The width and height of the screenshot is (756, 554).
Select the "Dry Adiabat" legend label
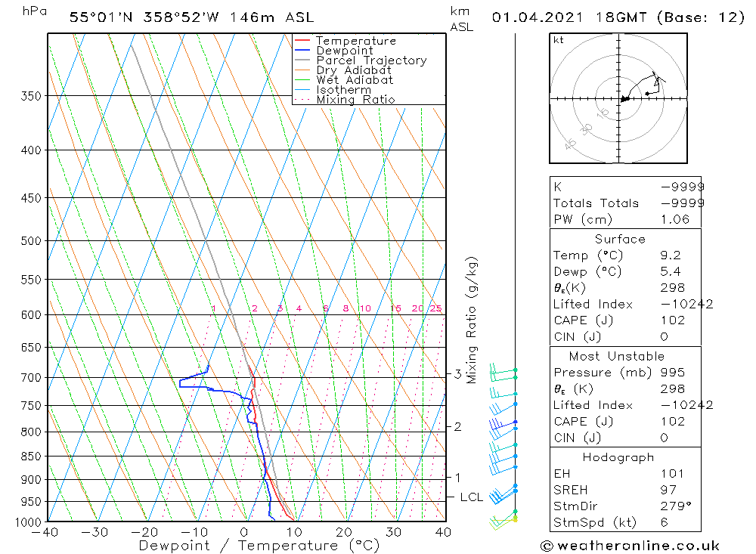click(353, 70)
